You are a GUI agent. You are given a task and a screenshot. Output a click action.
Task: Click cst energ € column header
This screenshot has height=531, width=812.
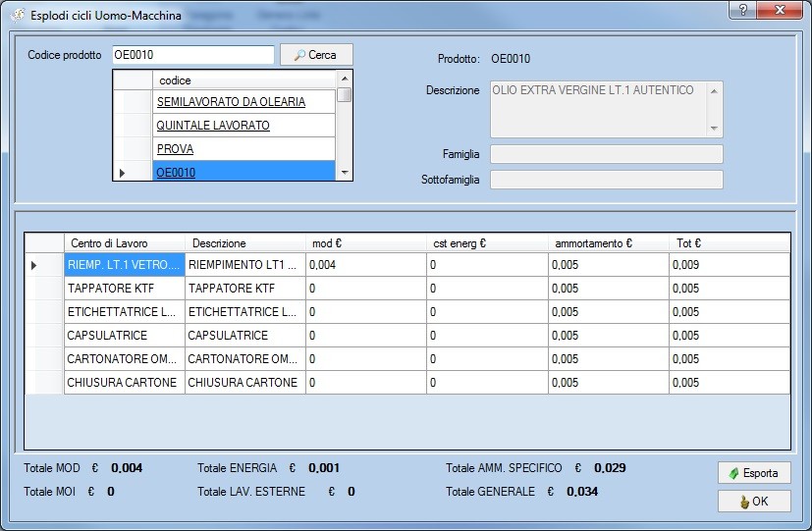coord(487,243)
